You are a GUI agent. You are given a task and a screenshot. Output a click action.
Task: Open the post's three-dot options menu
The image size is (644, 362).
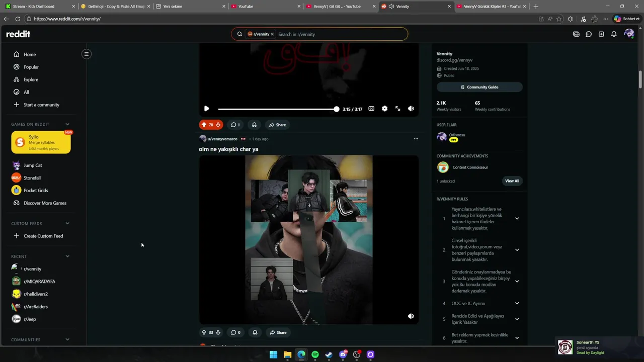click(416, 139)
